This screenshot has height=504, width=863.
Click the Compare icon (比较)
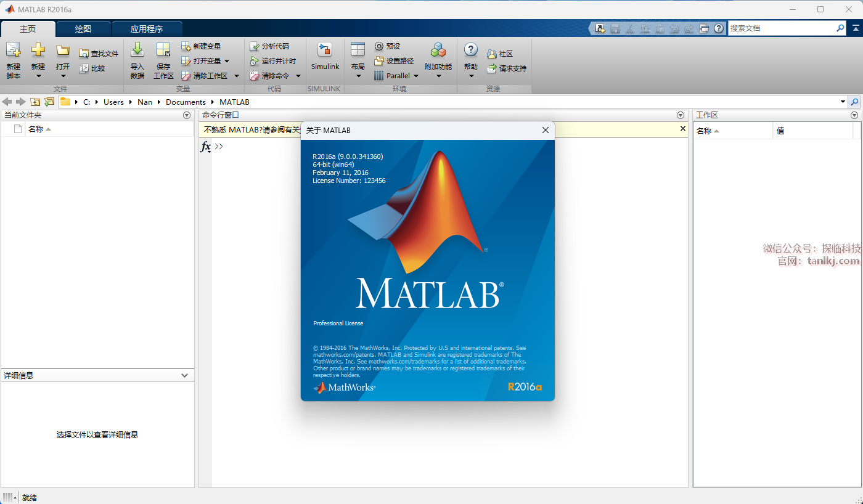pyautogui.click(x=84, y=68)
